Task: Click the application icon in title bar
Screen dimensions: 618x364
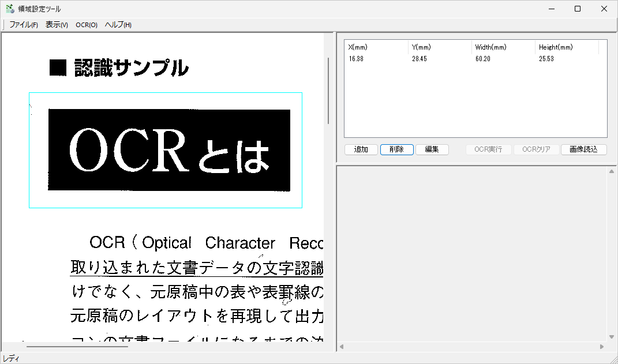Action: 9,9
